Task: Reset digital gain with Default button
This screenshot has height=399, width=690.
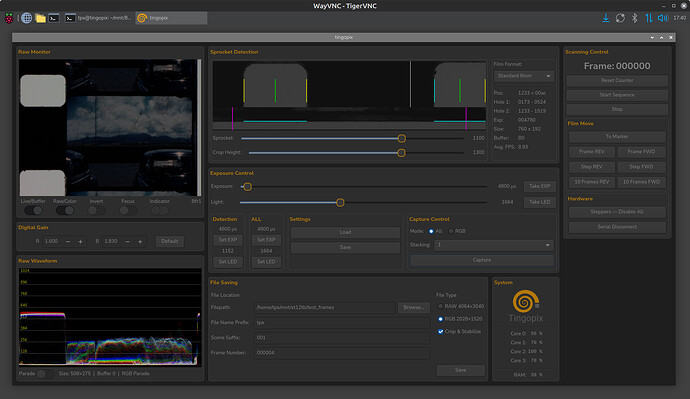Action: (169, 242)
